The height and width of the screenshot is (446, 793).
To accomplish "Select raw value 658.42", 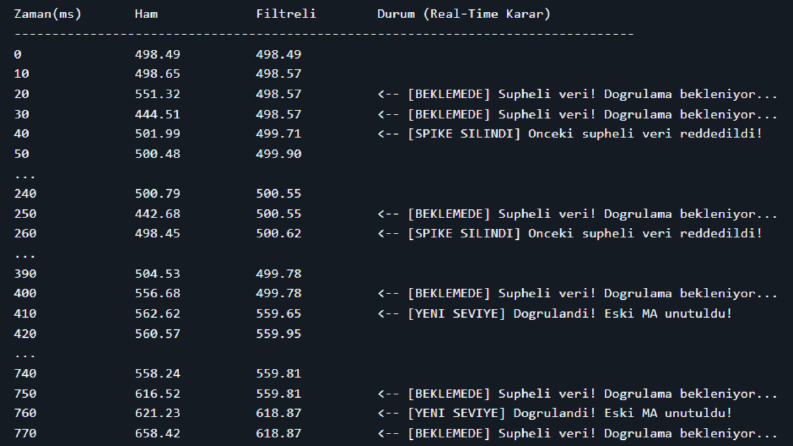I will pyautogui.click(x=157, y=433).
